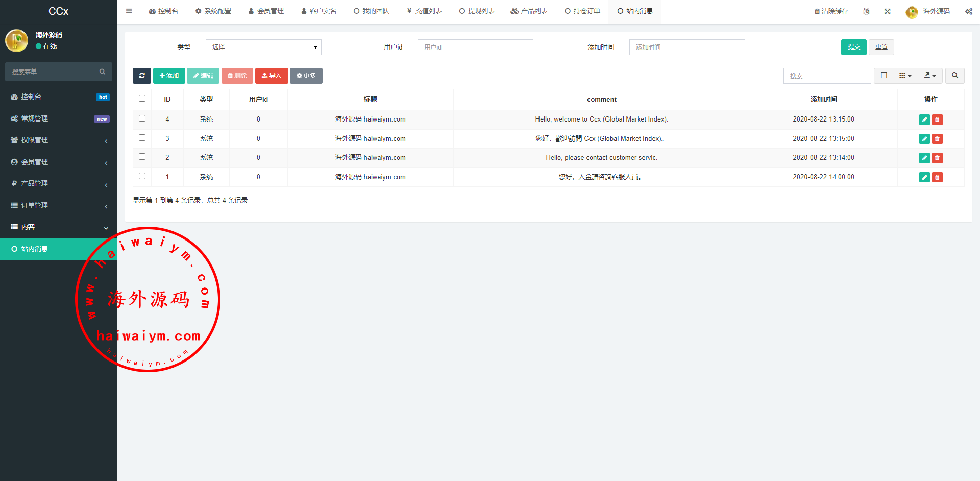Click the red delete icon for row ID 3
980x481 pixels.
(937, 139)
